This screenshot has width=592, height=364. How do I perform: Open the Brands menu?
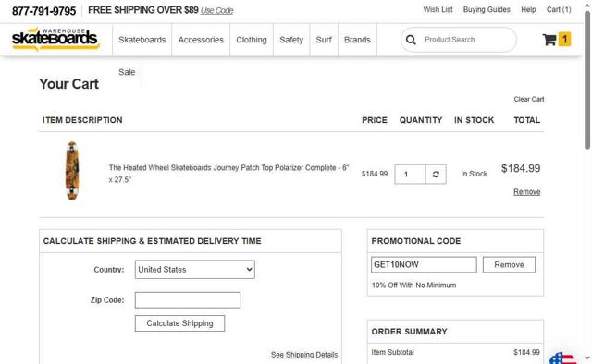click(357, 40)
